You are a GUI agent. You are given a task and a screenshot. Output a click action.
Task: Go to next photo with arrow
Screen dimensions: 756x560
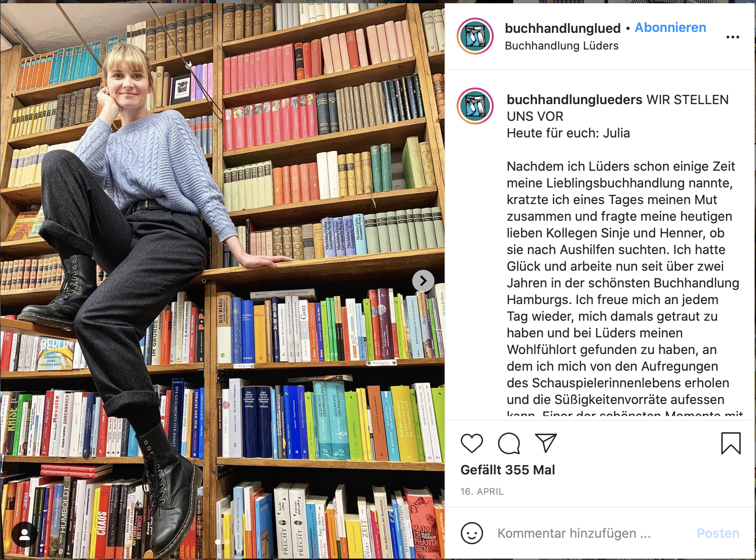coord(423,280)
